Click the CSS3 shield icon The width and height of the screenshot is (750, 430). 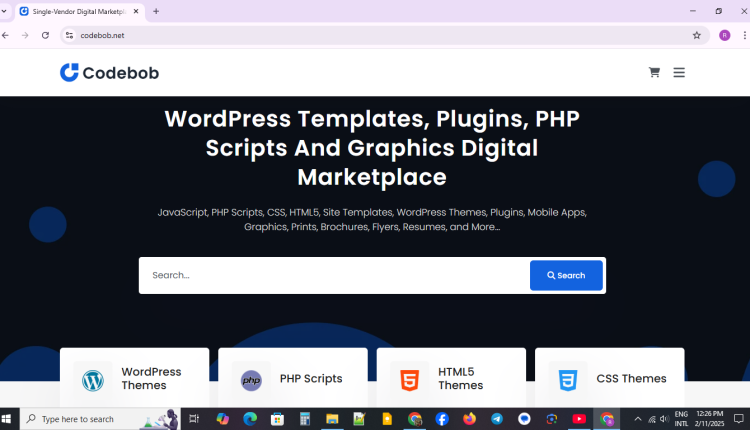[568, 381]
